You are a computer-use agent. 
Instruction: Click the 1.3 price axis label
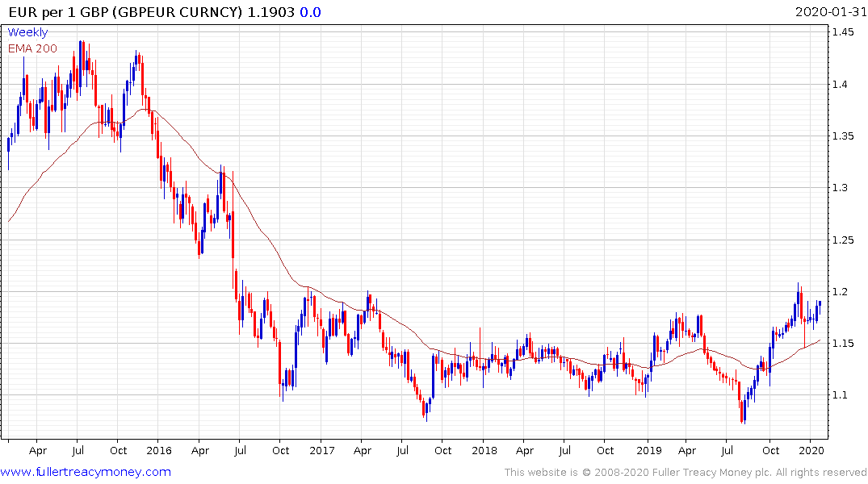pos(840,188)
